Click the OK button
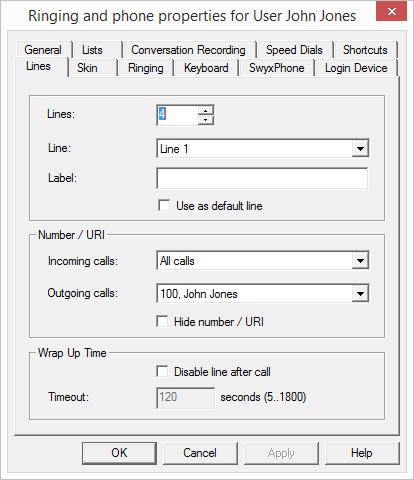 tap(119, 453)
